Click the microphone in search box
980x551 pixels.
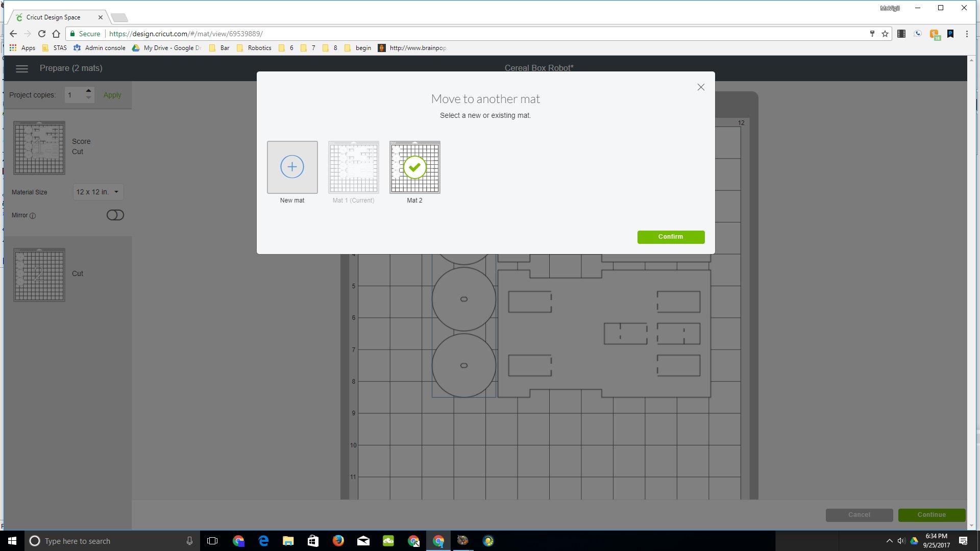189,541
